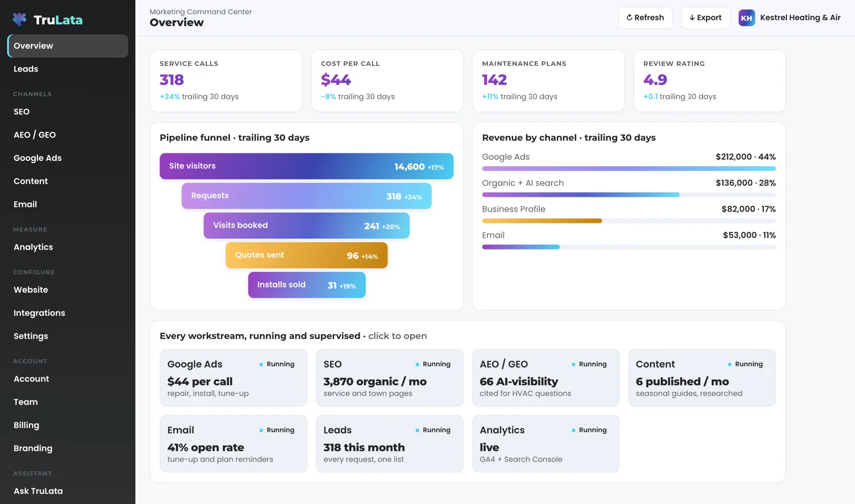Click the Site visitors funnel bar
Viewport: 855px width, 504px height.
(307, 166)
